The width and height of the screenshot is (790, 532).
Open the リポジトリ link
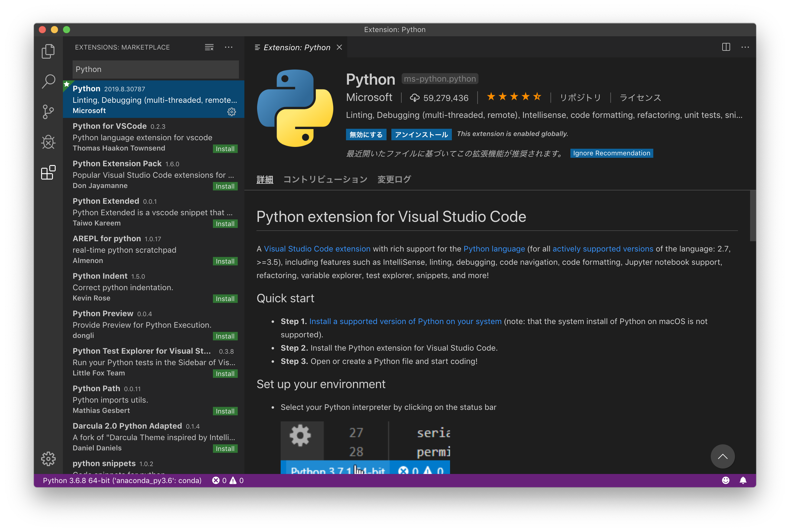580,98
